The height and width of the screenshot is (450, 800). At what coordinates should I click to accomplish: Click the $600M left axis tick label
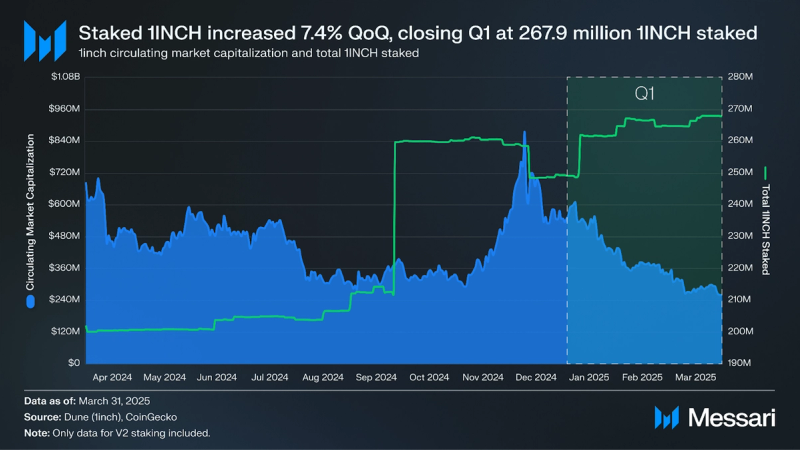tap(64, 204)
